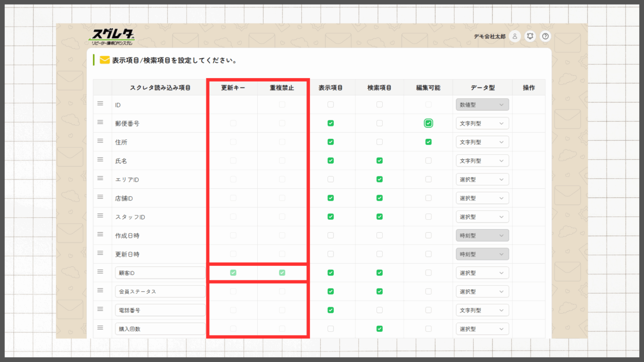Click the 表示項目 column header
Screen dimensions: 644x362
pyautogui.click(x=330, y=88)
